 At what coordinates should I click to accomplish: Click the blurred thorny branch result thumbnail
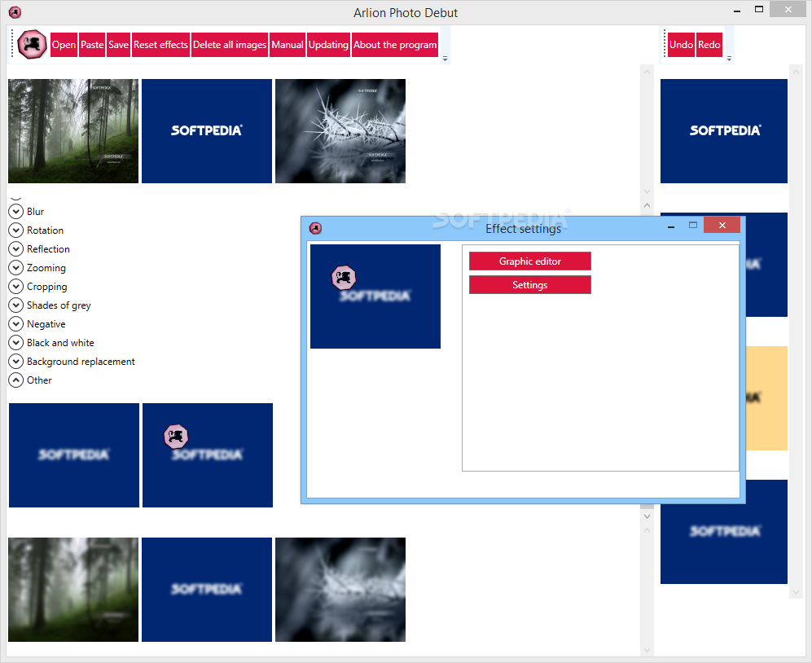tap(340, 590)
